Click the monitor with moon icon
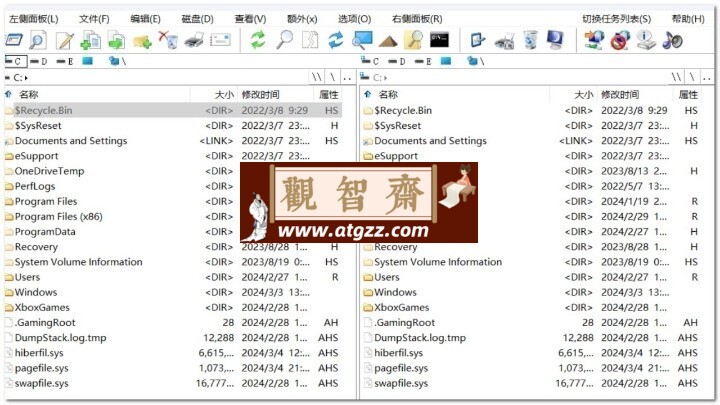 [555, 40]
